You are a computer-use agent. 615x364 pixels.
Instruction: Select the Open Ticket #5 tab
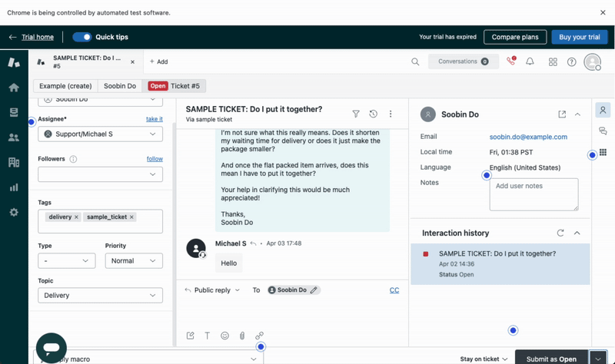(175, 86)
